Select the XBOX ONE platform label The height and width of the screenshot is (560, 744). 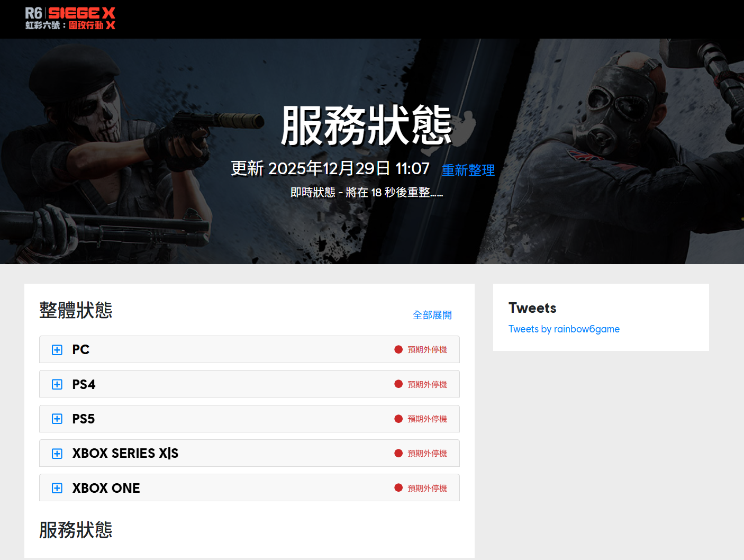click(x=106, y=488)
